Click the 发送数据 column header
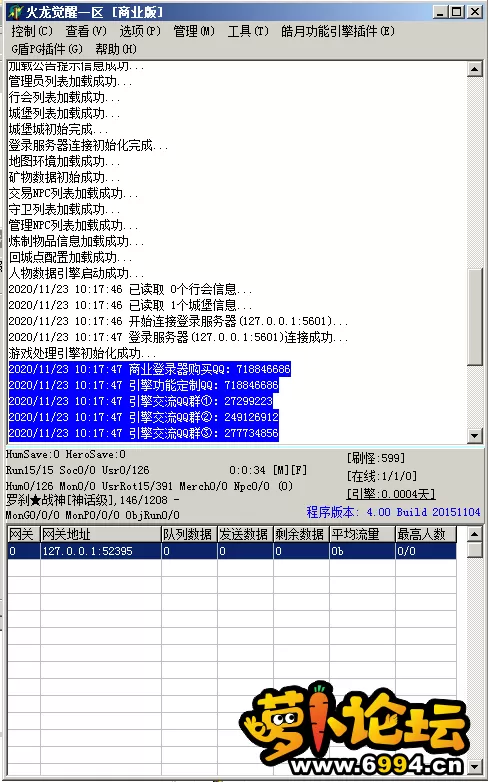The image size is (488, 782). tap(245, 534)
